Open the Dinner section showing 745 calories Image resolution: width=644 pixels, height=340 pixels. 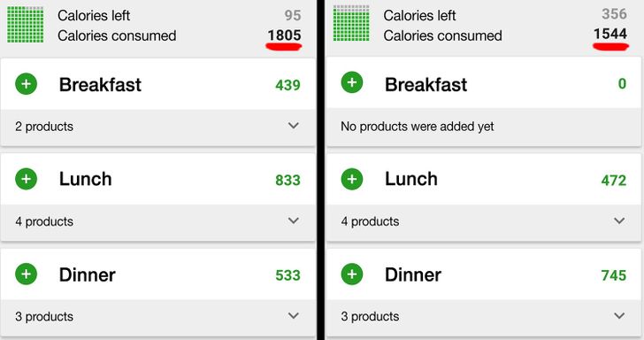coord(483,274)
